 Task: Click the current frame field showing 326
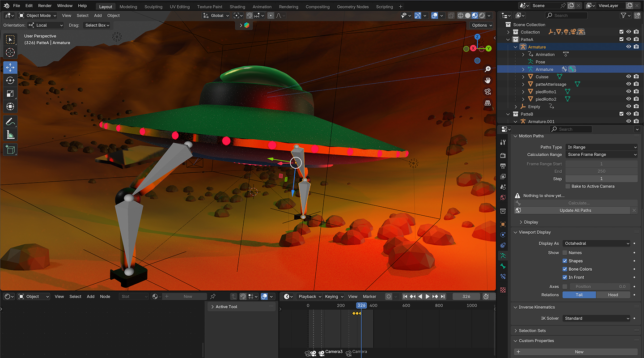pos(466,297)
